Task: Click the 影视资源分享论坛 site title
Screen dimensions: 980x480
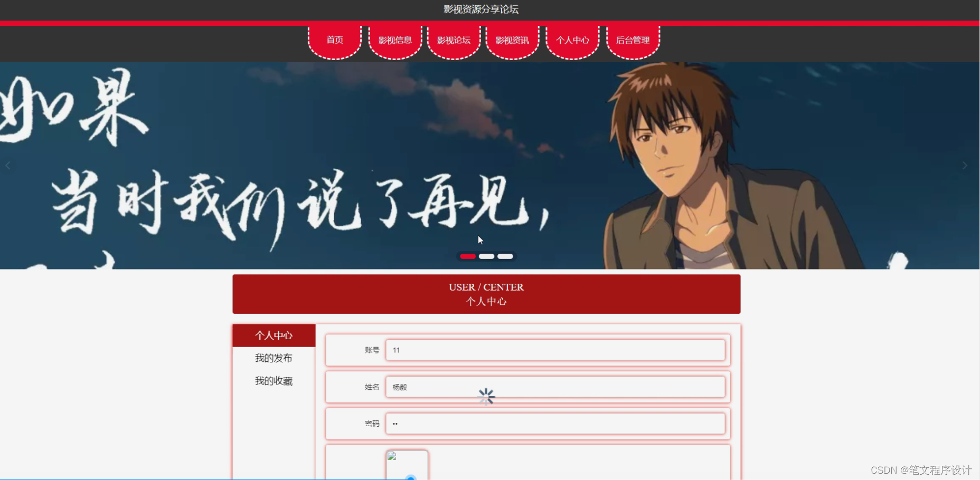Action: tap(481, 9)
